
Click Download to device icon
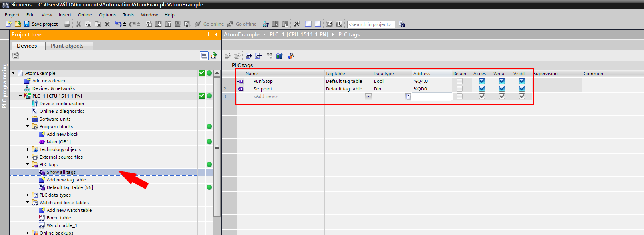(159, 24)
